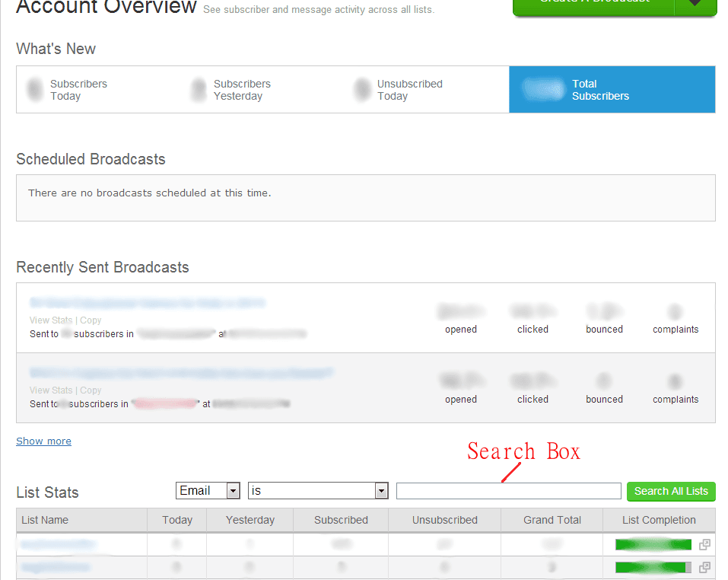This screenshot has height=580, width=728.
Task: Click "complaints" stat of the second broadcast
Action: [x=676, y=389]
